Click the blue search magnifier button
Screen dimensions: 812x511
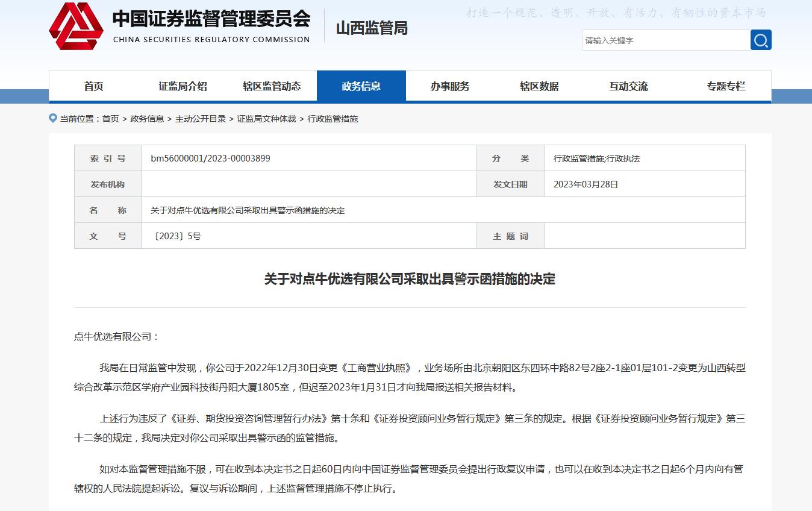[x=761, y=40]
